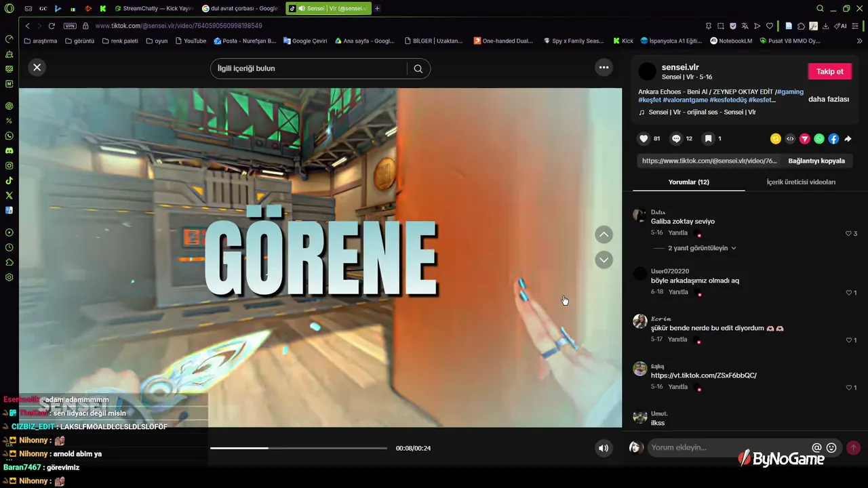Share the video to WhatsApp
The width and height of the screenshot is (868, 488).
click(x=819, y=139)
